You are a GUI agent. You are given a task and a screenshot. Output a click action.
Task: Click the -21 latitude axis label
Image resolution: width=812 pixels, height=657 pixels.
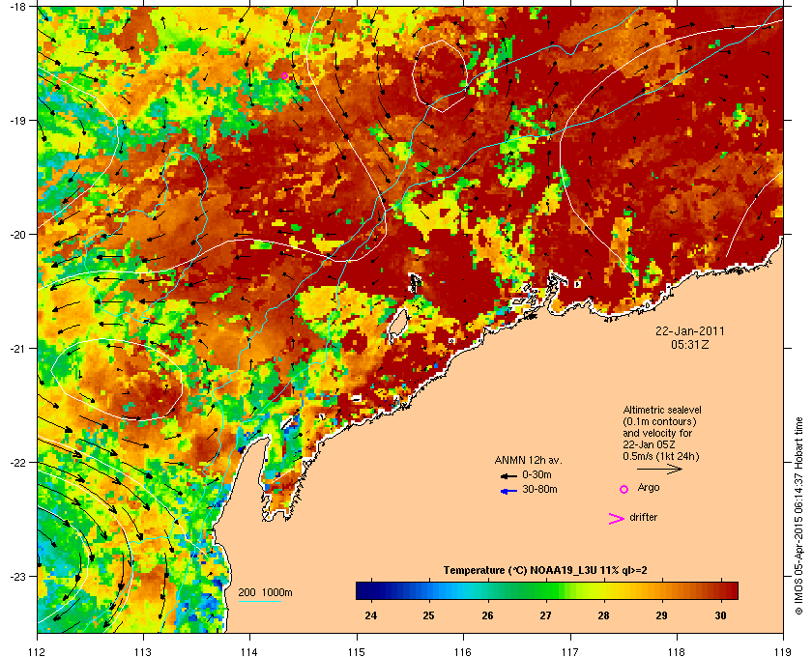pyautogui.click(x=18, y=349)
